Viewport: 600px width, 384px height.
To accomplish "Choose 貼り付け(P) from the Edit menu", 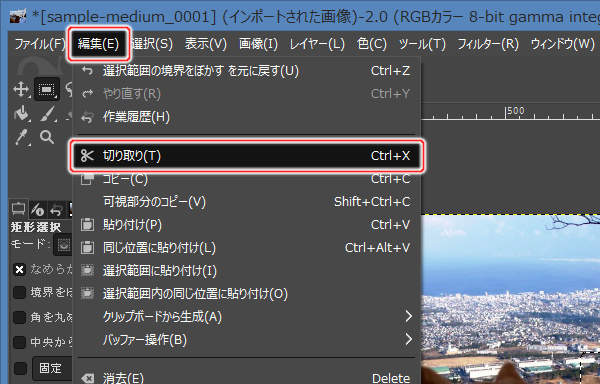I will pyautogui.click(x=247, y=225).
